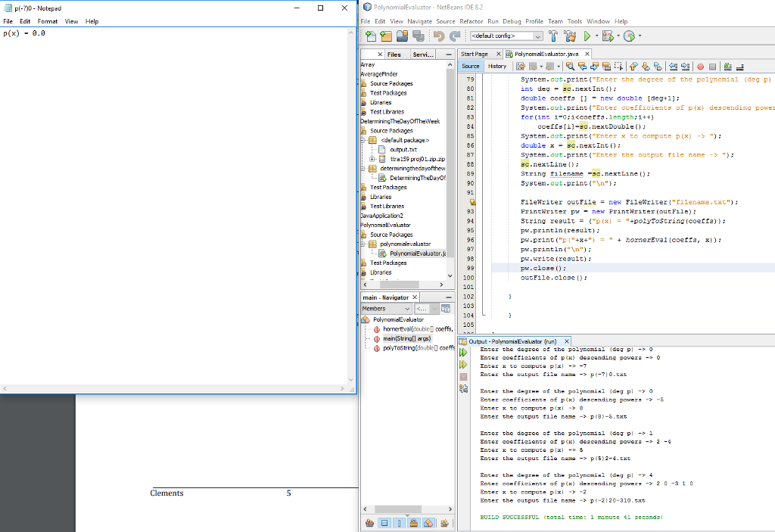Open Notepad's Format menu
This screenshot has width=775, height=532.
click(x=48, y=21)
